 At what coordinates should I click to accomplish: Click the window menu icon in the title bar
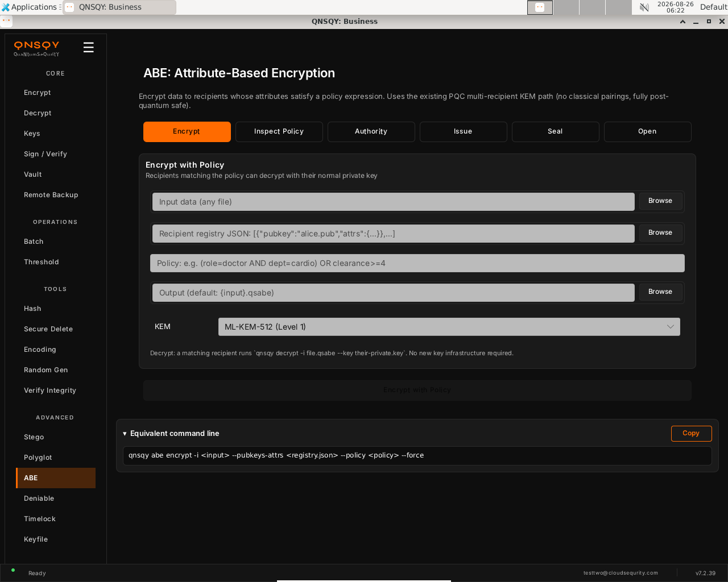click(6, 21)
